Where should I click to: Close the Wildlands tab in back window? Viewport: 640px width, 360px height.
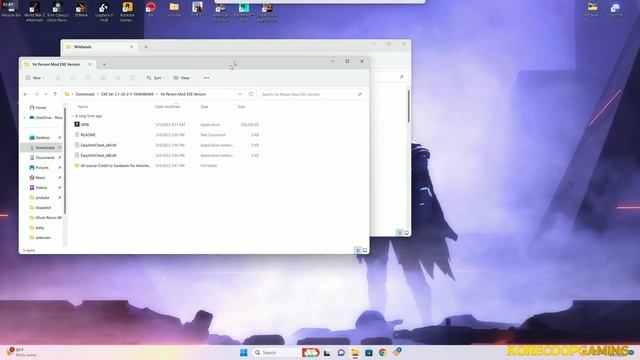point(131,47)
